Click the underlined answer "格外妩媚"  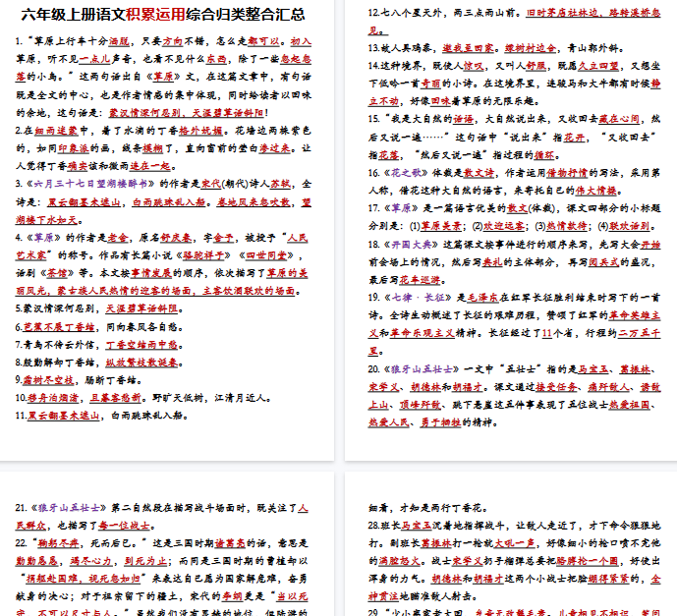tap(201, 131)
